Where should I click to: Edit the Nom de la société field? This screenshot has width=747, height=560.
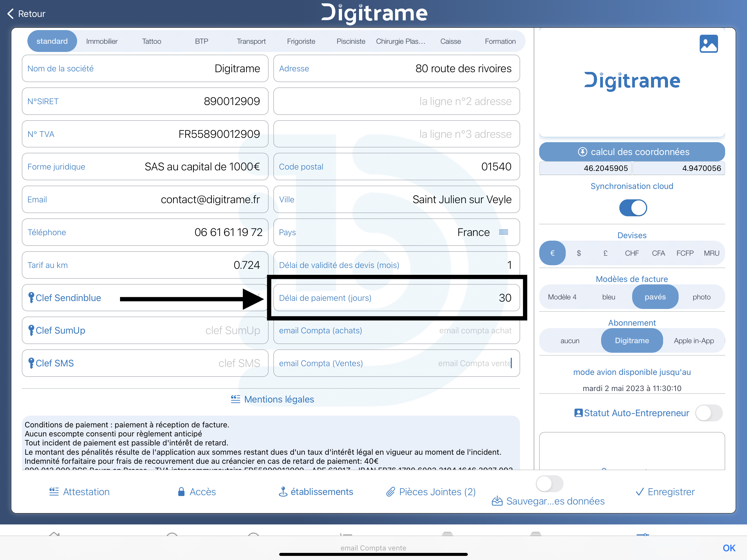coord(145,69)
